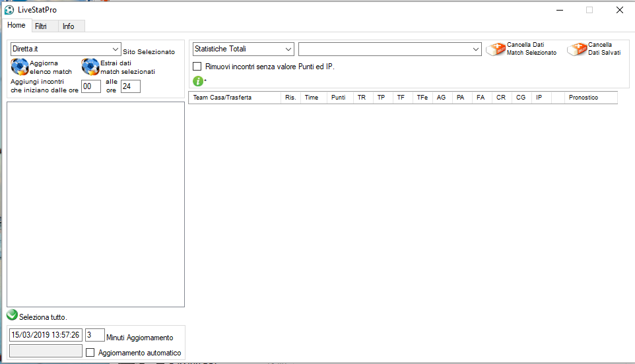
Task: Click Cancella Dati Salvati text
Action: [604, 49]
